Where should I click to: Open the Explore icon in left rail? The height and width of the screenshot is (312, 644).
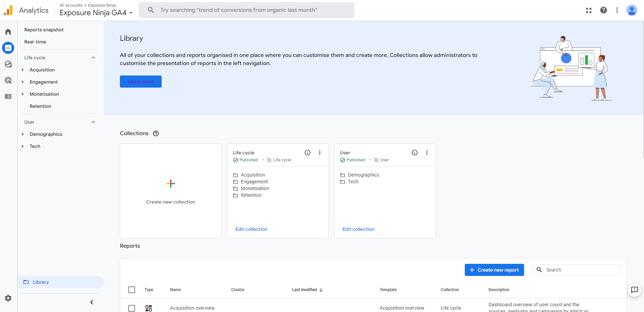point(8,64)
